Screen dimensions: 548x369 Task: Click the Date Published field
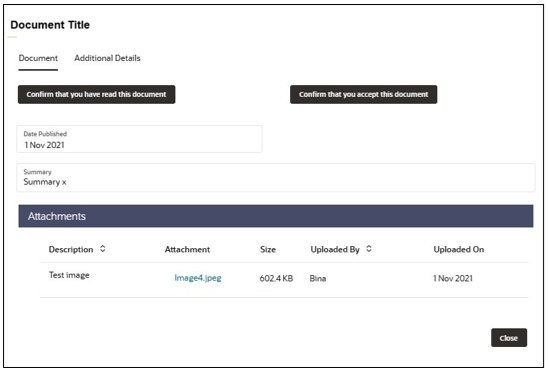click(x=139, y=139)
